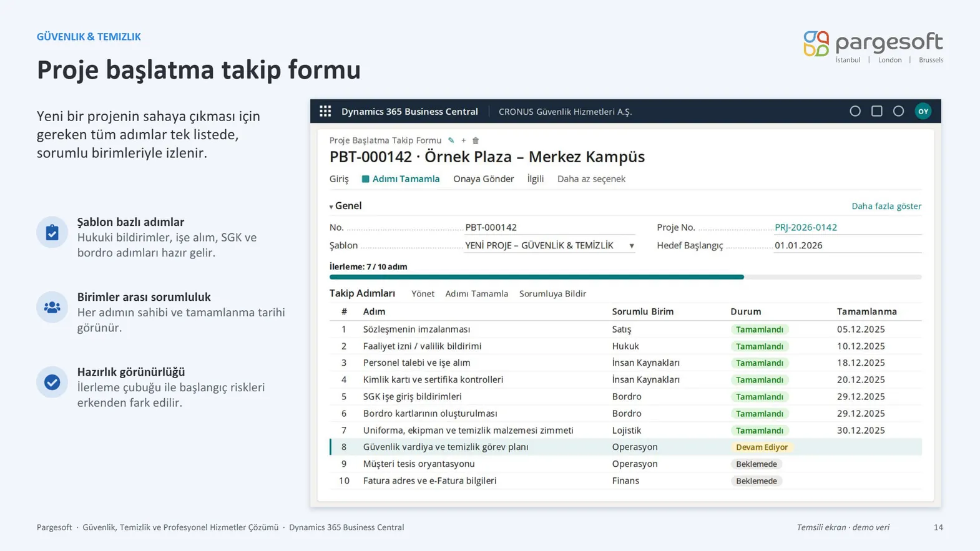The height and width of the screenshot is (551, 980).
Task: Click the square icon in the top bar
Action: 876,111
